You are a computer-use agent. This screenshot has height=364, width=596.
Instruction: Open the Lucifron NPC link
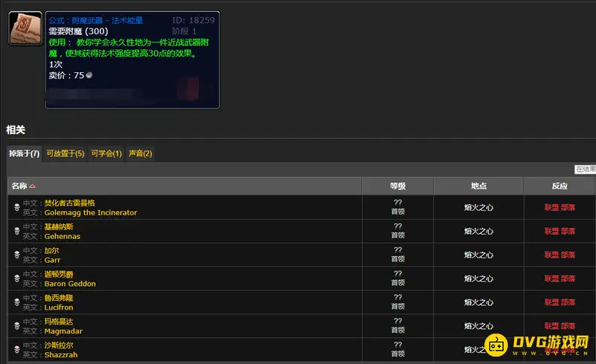point(59,307)
